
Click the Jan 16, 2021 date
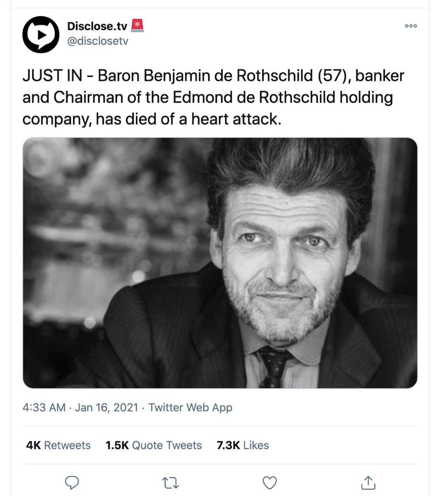click(106, 407)
